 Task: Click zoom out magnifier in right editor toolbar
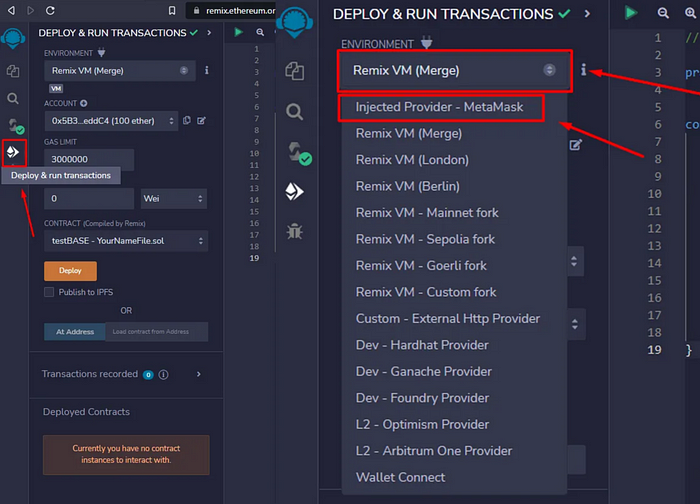click(663, 13)
